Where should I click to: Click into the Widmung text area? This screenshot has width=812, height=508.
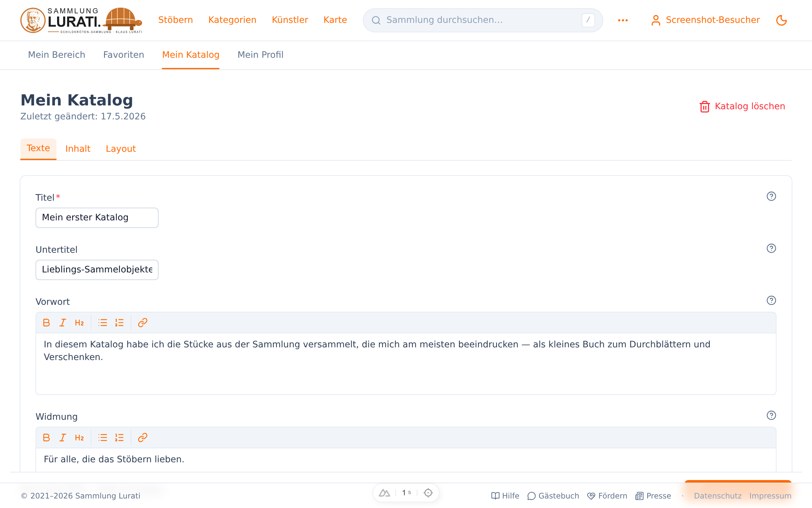[x=406, y=460]
